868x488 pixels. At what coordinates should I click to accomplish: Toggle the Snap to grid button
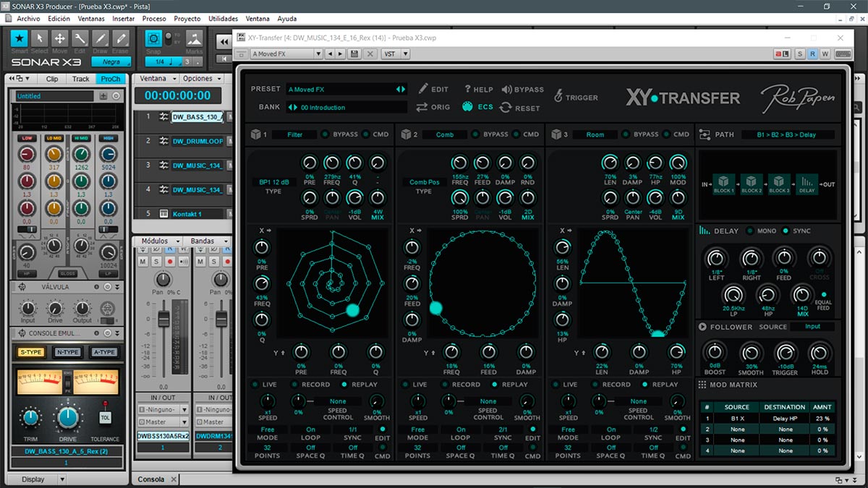(153, 38)
